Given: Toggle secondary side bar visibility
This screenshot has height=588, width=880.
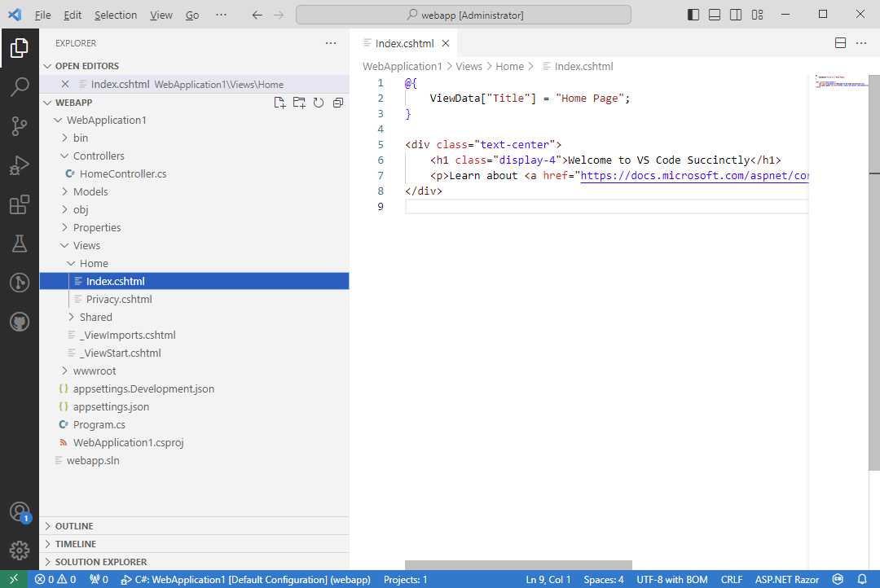Looking at the screenshot, I should coord(736,15).
